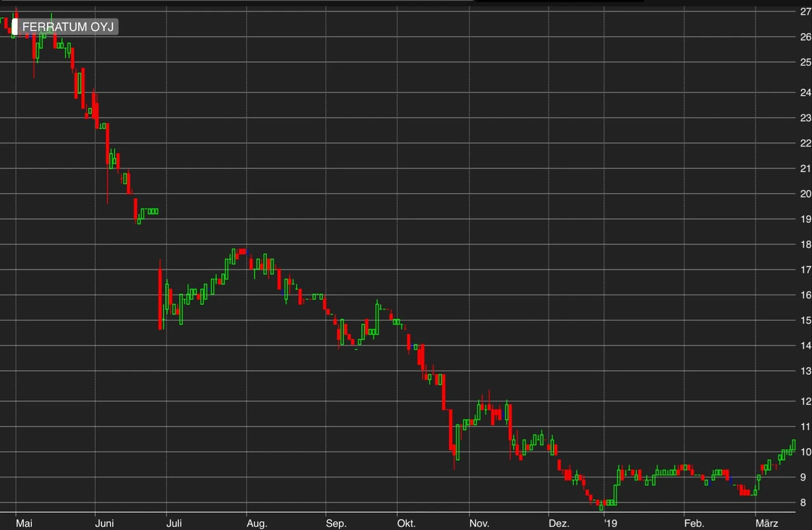Choose the 16 value on the price scale
The image size is (812, 530).
coord(806,295)
